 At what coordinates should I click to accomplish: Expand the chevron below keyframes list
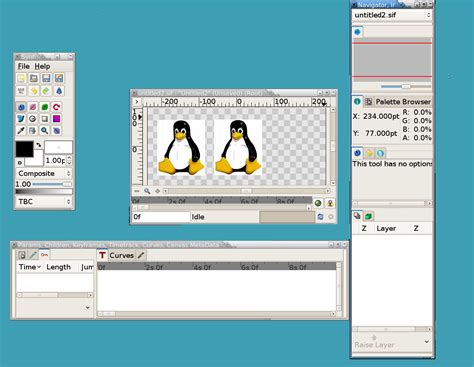(87, 307)
